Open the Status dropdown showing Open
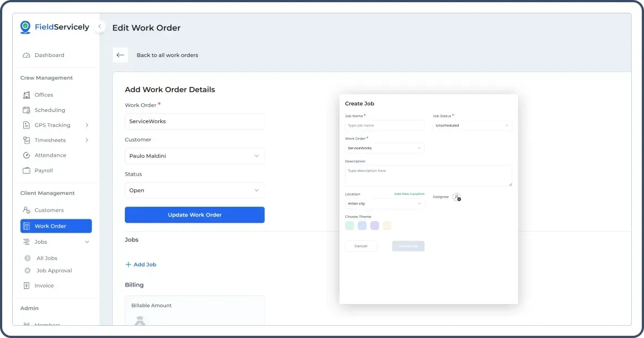This screenshot has width=644, height=338. coord(195,190)
